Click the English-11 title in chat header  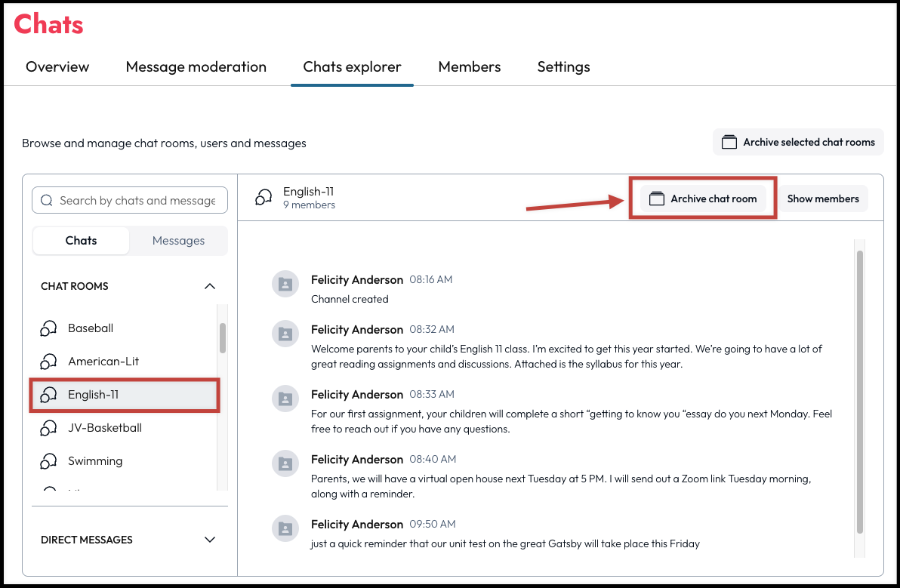(308, 192)
